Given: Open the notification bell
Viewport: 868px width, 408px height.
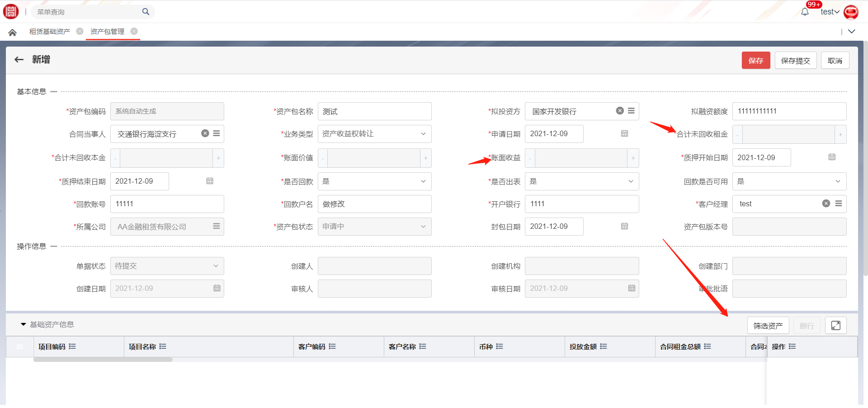Looking at the screenshot, I should [805, 12].
